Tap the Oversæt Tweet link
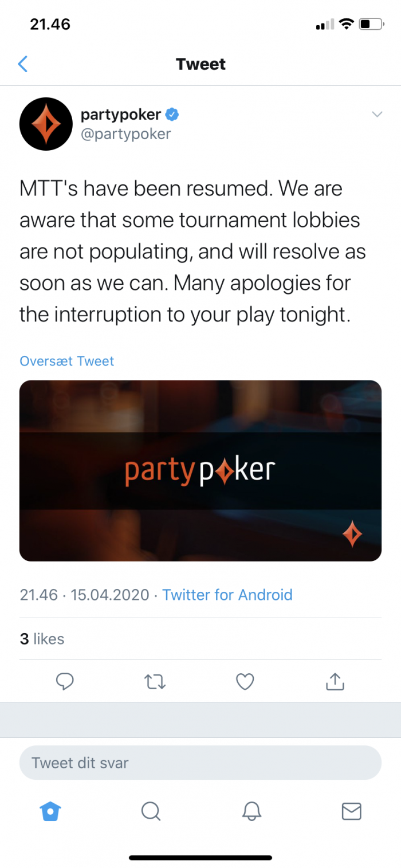 click(67, 361)
